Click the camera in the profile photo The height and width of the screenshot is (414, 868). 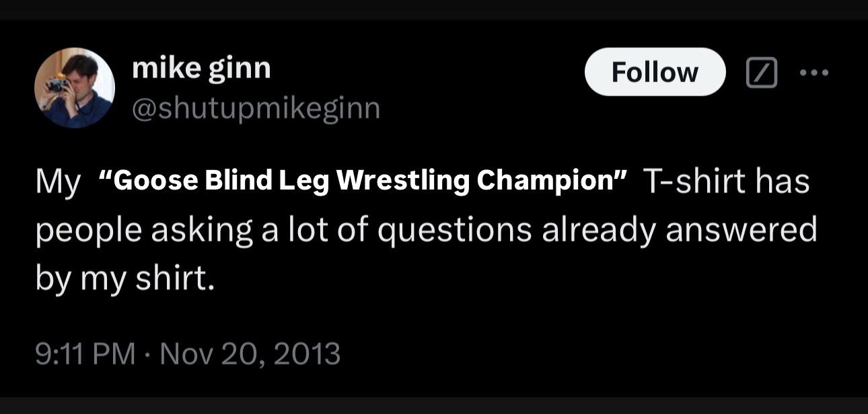(57, 84)
